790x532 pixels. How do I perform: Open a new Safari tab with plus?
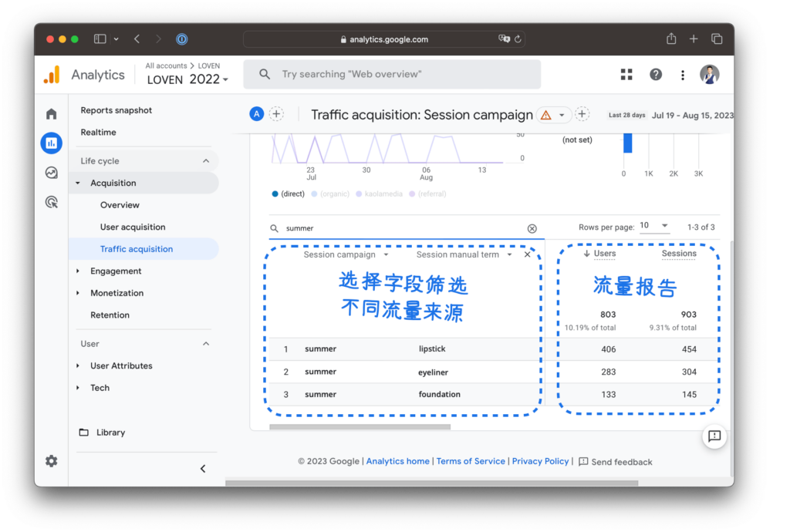point(694,39)
